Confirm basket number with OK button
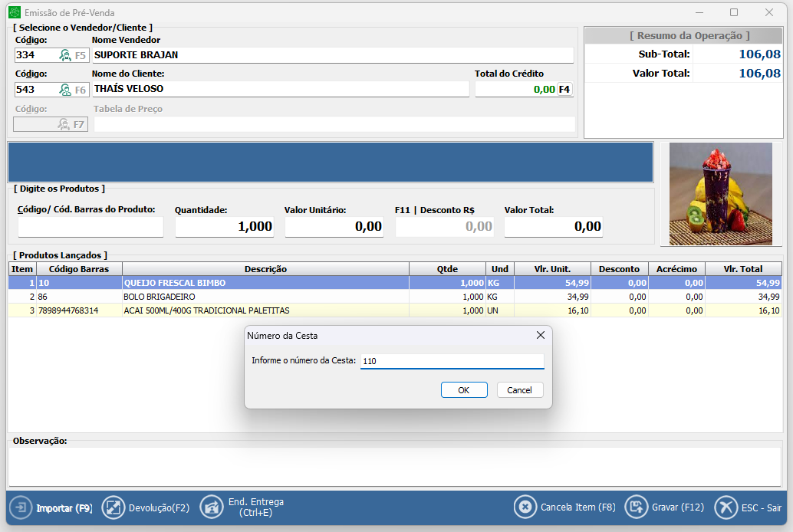793x532 pixels. pyautogui.click(x=464, y=390)
